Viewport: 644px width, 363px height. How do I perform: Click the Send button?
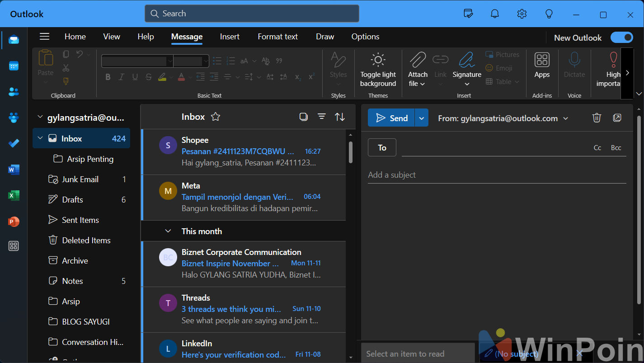tap(391, 118)
